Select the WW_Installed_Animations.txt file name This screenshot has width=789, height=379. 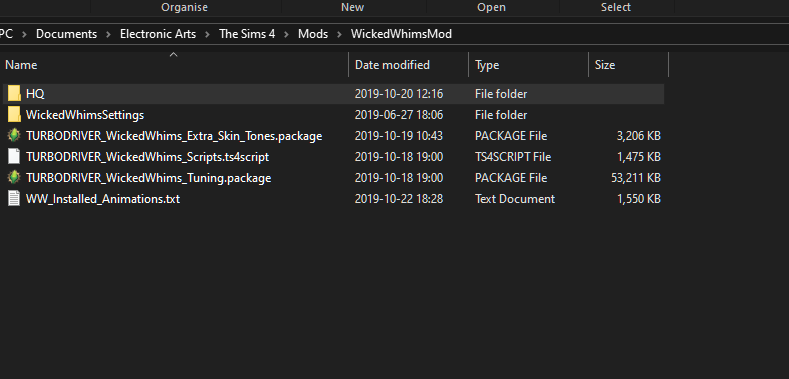pos(103,199)
